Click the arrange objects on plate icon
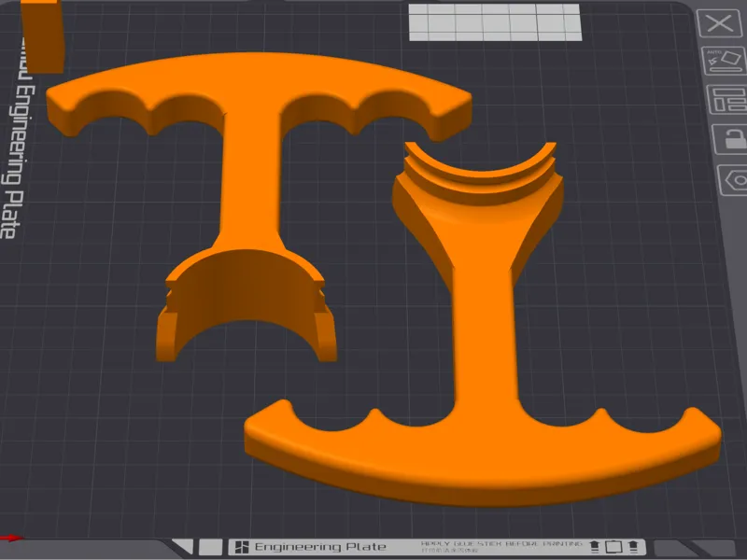This screenshot has height=560, width=747. tap(727, 100)
